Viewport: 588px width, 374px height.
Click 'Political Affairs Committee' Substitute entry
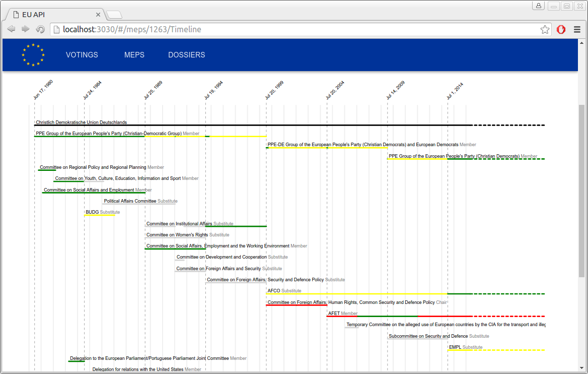(140, 201)
